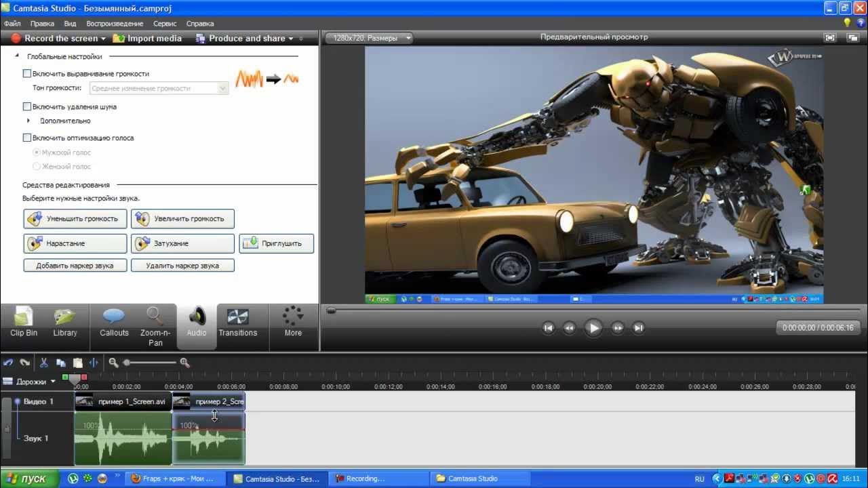Click the timeline zoom in magnifier
This screenshot has height=488, width=868.
pos(184,363)
